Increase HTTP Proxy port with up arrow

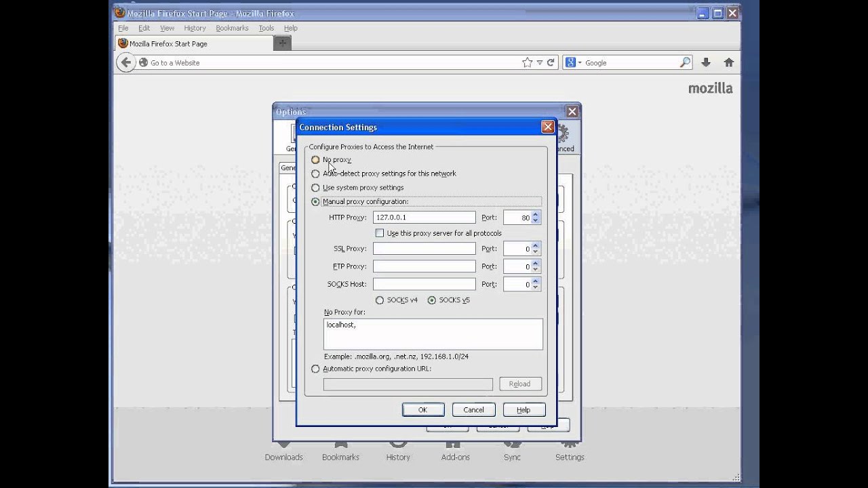click(536, 215)
